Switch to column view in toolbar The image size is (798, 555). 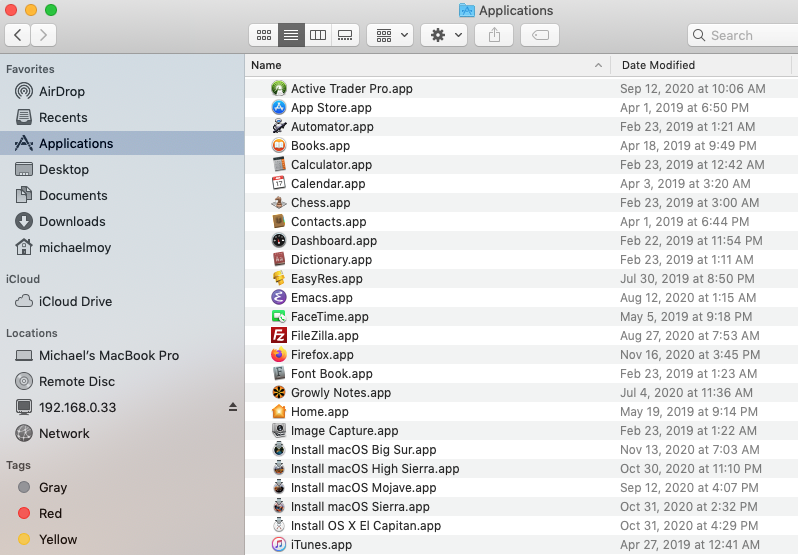click(318, 35)
